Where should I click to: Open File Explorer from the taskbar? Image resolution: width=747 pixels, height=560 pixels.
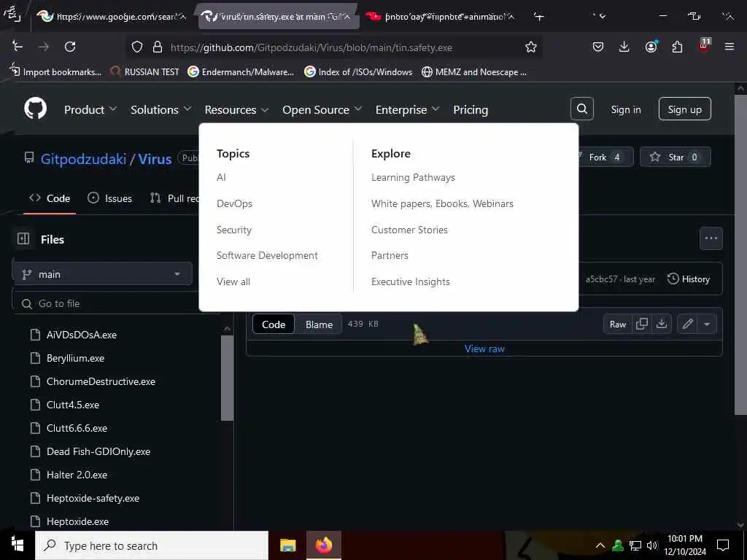coord(287,545)
